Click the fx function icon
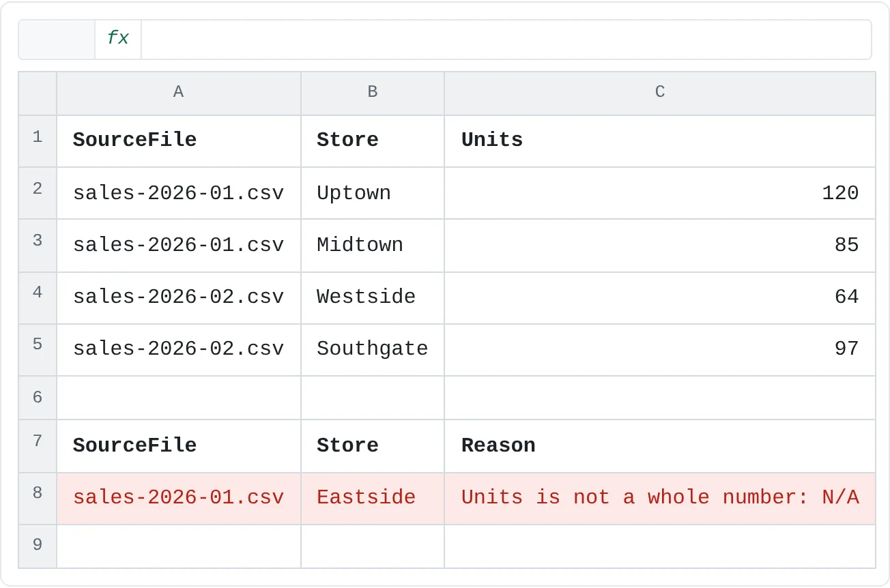 pos(118,39)
